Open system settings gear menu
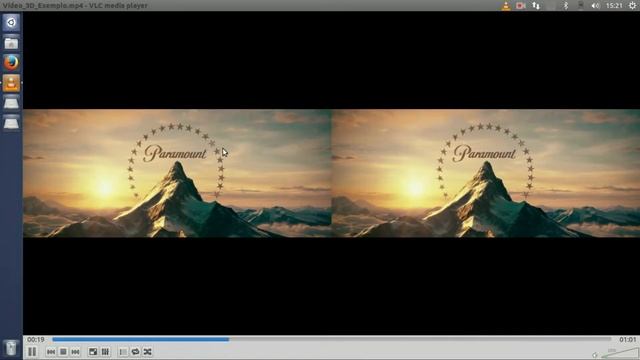The image size is (640, 360). (x=632, y=6)
